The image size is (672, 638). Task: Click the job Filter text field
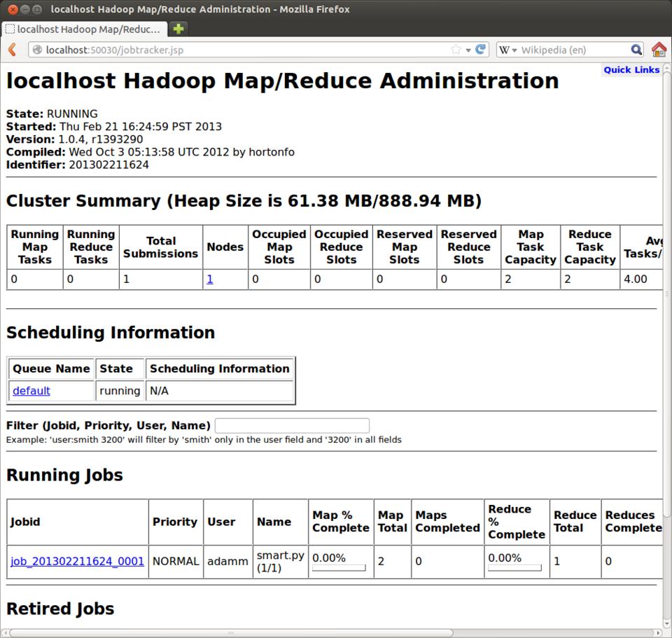tap(292, 425)
